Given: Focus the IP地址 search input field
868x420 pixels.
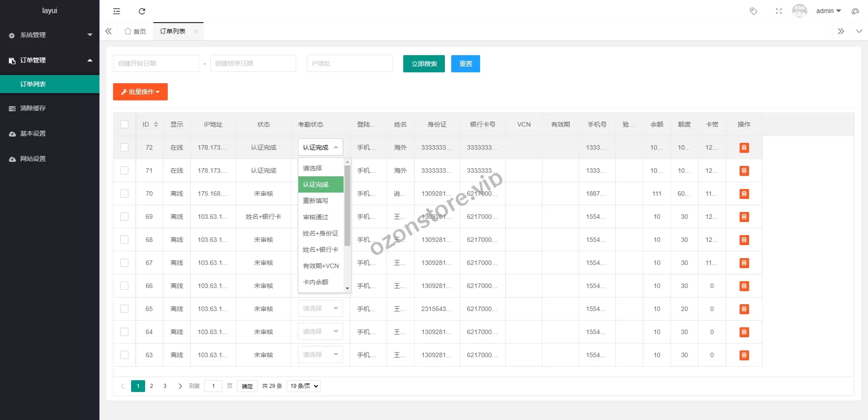Looking at the screenshot, I should pos(349,64).
